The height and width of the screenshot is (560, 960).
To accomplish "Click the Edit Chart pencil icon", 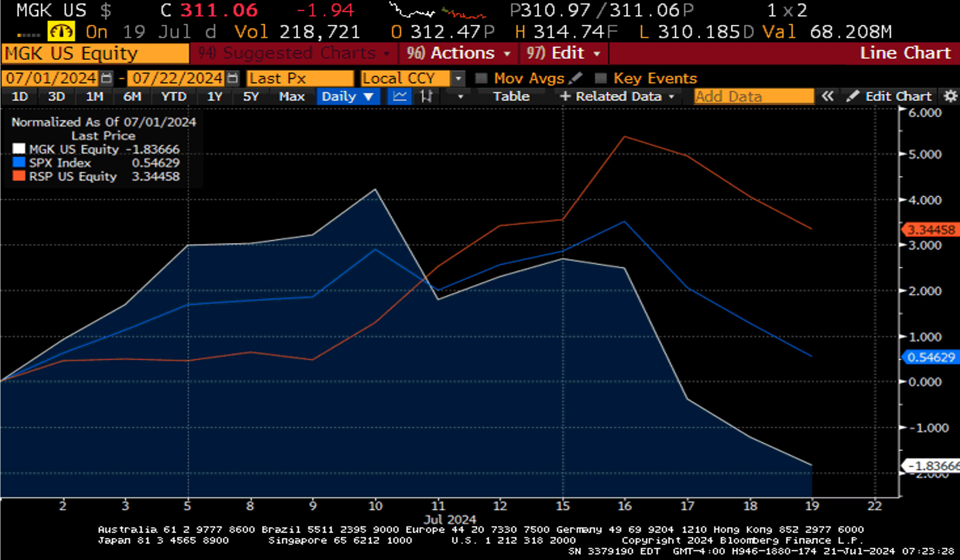I will click(852, 96).
